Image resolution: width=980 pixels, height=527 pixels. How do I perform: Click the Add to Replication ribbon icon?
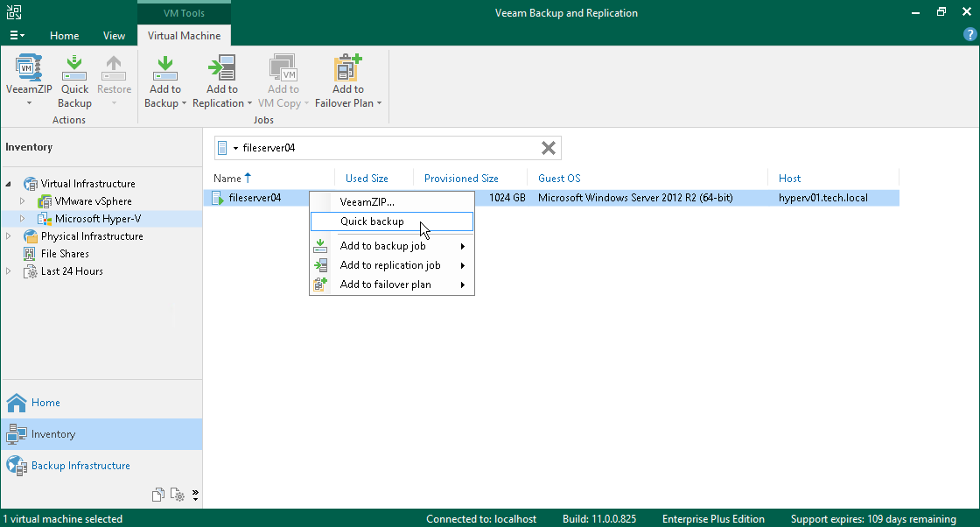click(x=222, y=67)
